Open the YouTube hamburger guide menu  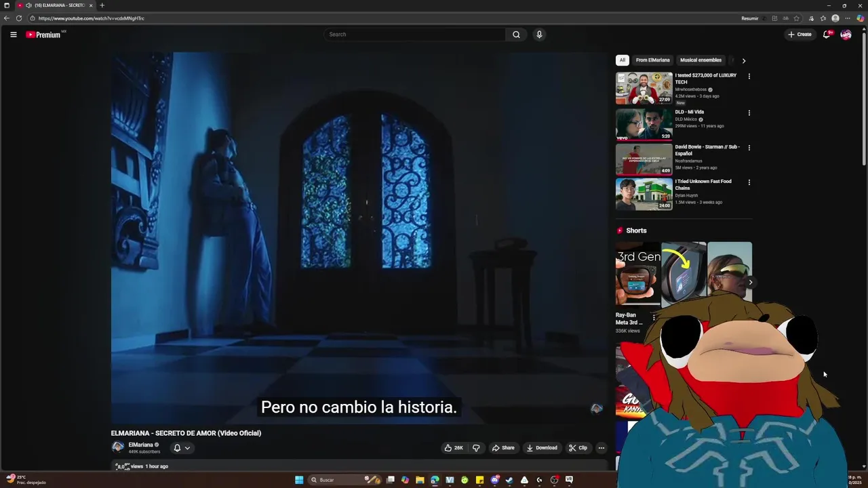coord(13,35)
